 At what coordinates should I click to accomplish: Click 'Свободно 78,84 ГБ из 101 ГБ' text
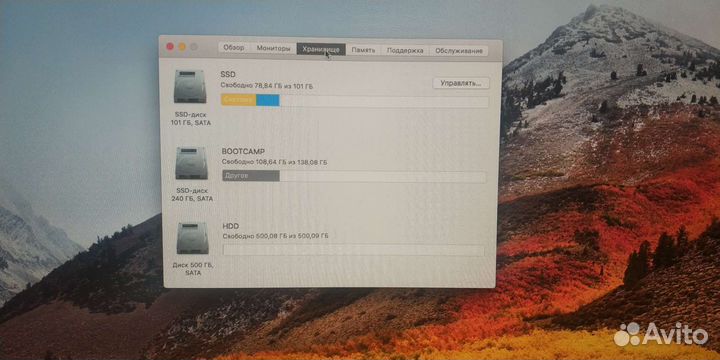267,85
